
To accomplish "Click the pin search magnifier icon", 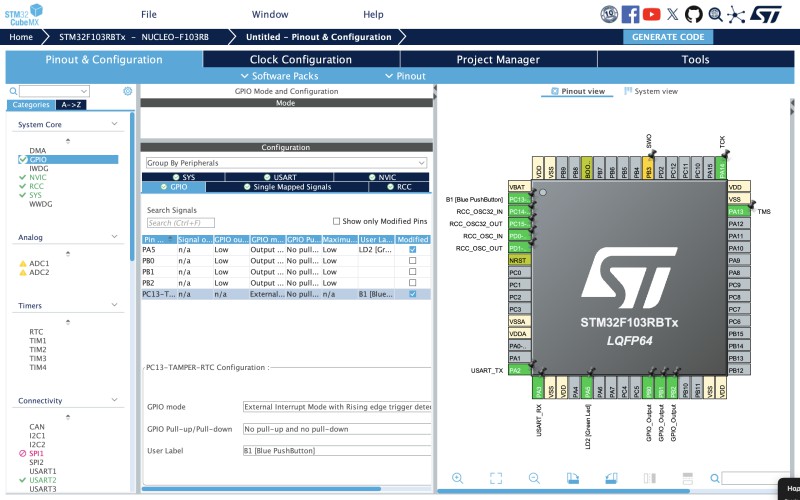I will click(715, 478).
